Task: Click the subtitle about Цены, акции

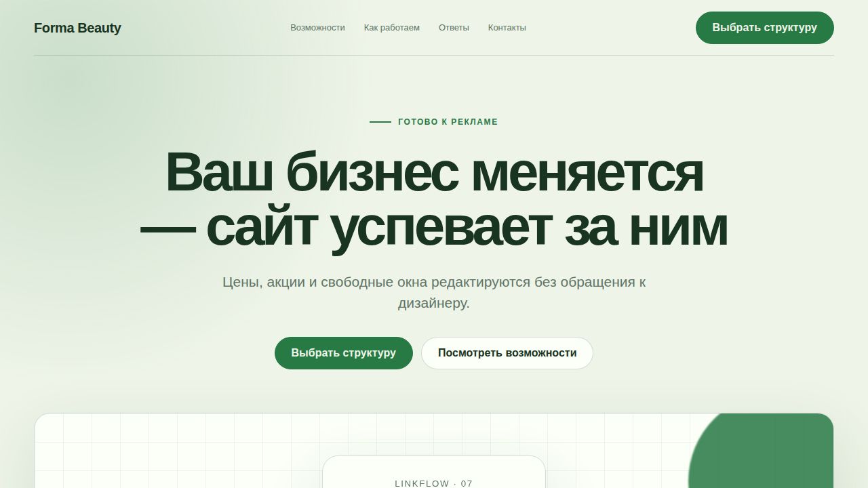Action: point(434,292)
